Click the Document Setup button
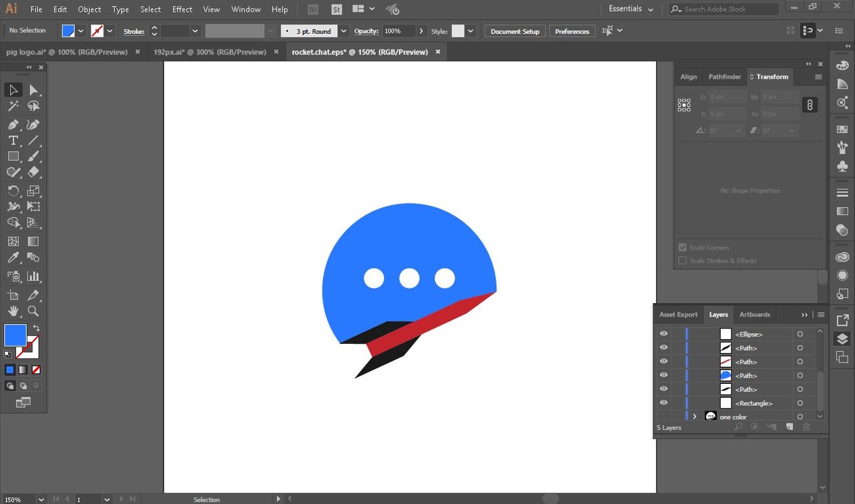Screen dimensions: 855x504 (x=515, y=31)
